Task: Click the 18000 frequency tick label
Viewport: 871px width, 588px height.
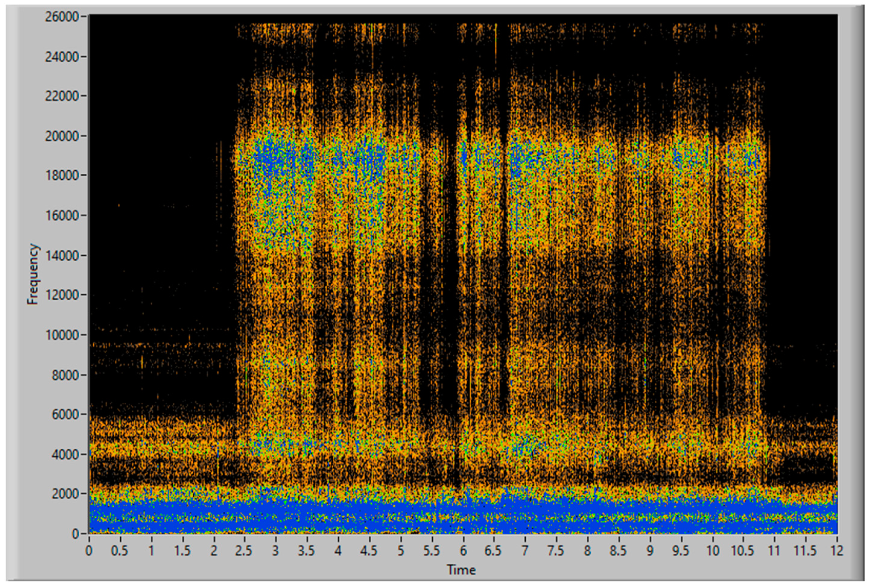Action: click(62, 176)
